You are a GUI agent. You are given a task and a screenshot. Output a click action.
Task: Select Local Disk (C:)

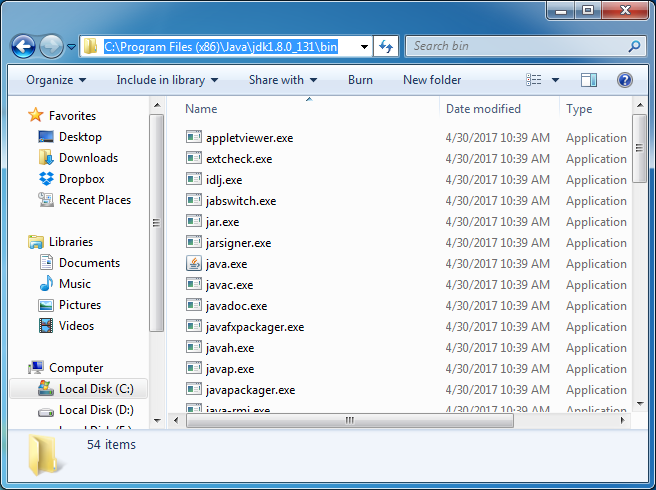[x=79, y=389]
